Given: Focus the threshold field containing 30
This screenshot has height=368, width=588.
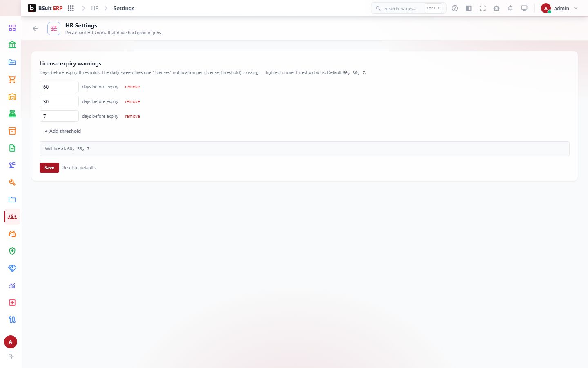Looking at the screenshot, I should (59, 101).
